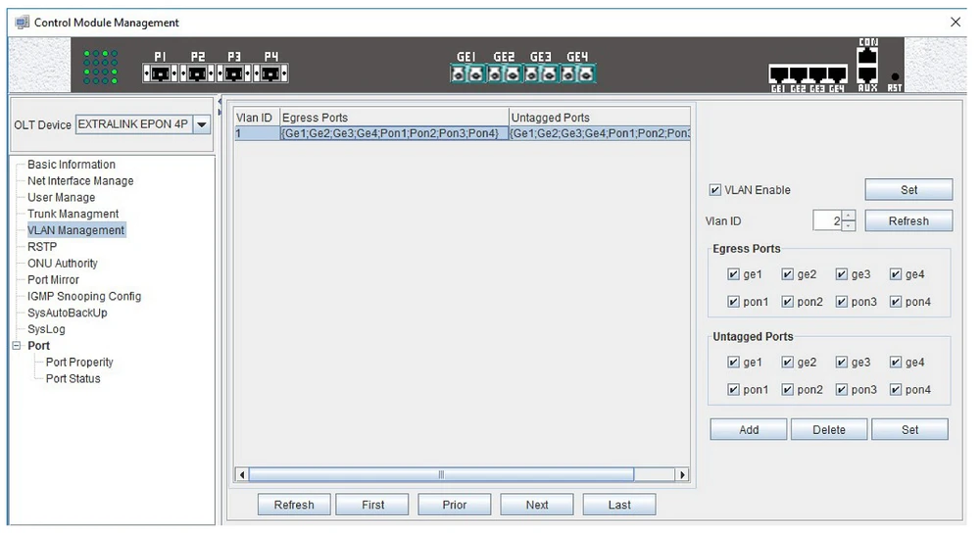Image resolution: width=980 pixels, height=534 pixels.
Task: Increase Vlan ID with spinner up arrow
Action: click(x=849, y=217)
